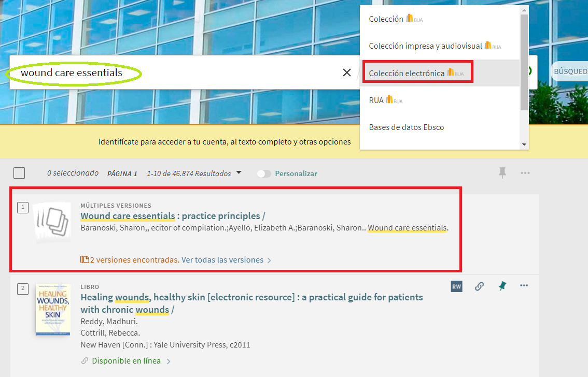Expand the results-per-page dropdown arrow
The height and width of the screenshot is (377, 588).
coord(239,173)
